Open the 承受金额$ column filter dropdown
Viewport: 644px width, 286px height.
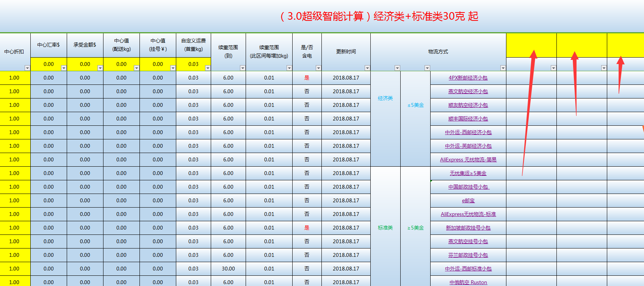tap(100, 68)
